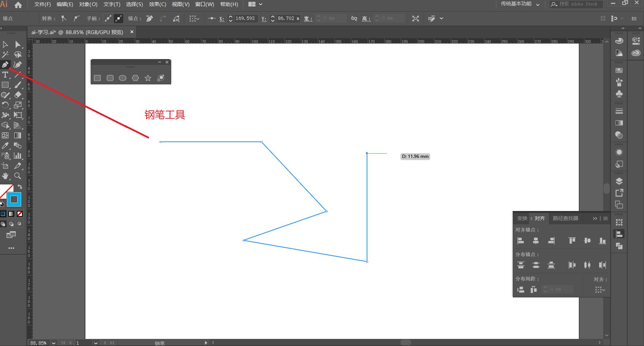Viewport: 644px width, 346px height.
Task: Toggle display of handles for multiple selected anchor points
Action: (x=108, y=19)
